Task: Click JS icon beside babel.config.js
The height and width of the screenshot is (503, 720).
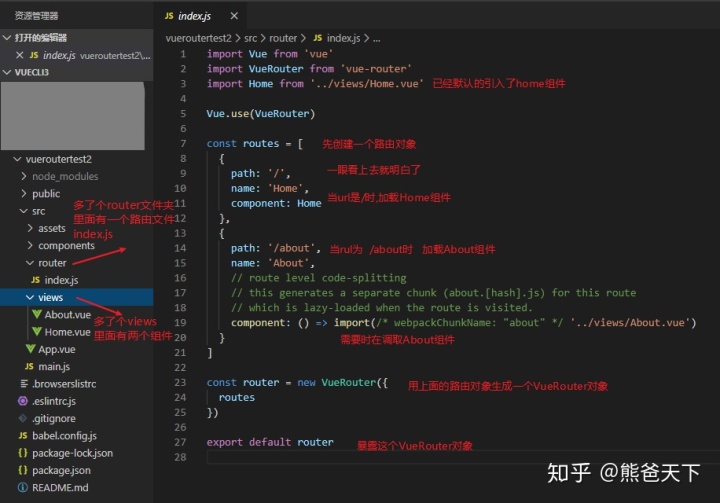Action: coord(23,435)
